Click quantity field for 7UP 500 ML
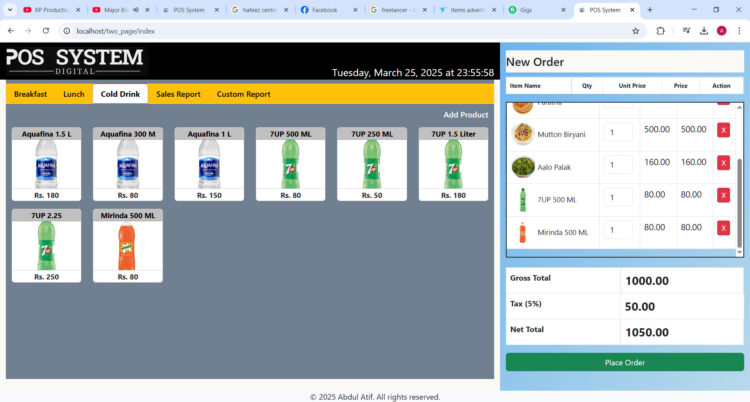Image resolution: width=750 pixels, height=402 pixels. coord(618,197)
